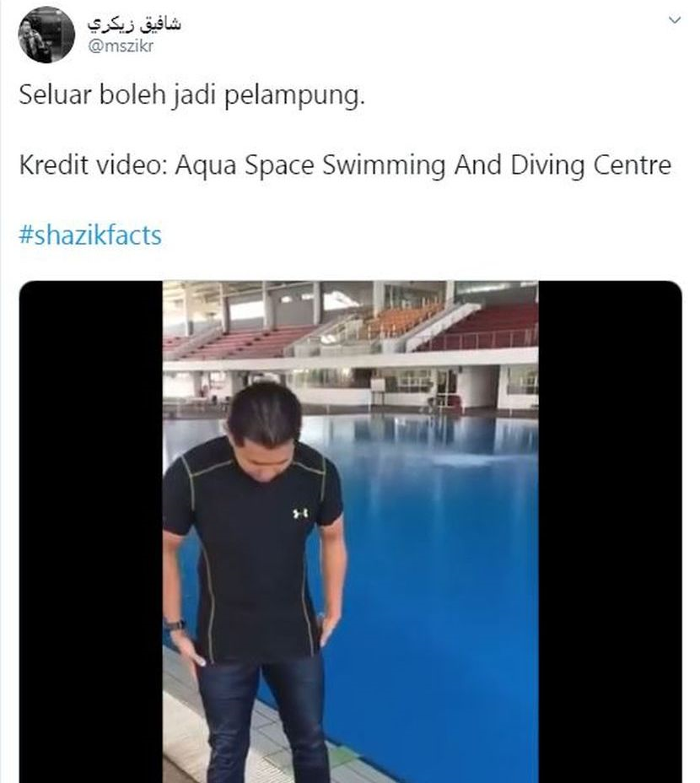Click the left black bar of video
Screen dimensions: 700x783
point(91,532)
